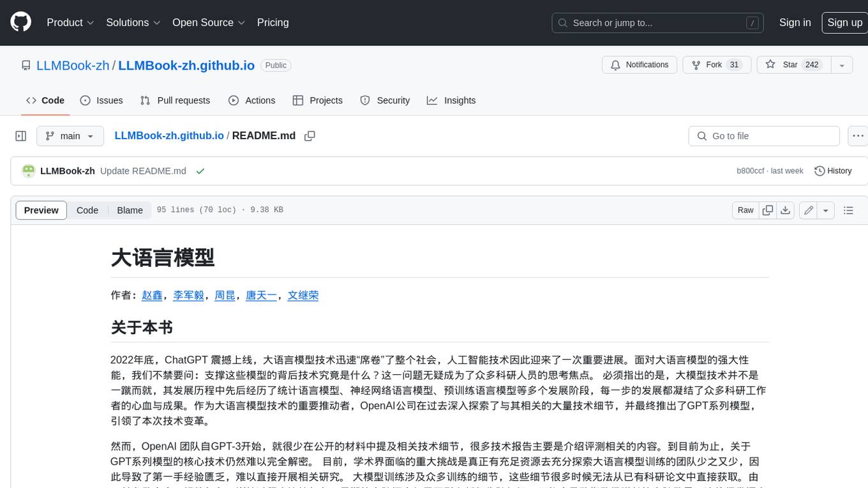Download the raw file
The width and height of the screenshot is (868, 488).
(785, 210)
